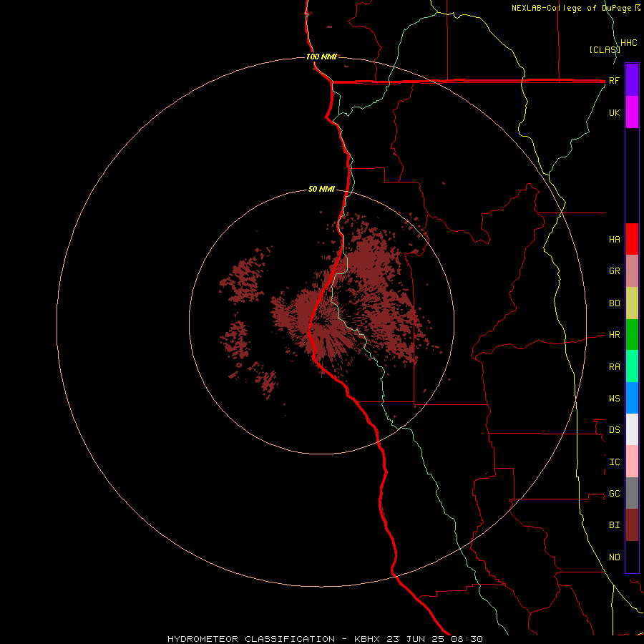Click the WS legend label
The image size is (644, 644).
click(614, 398)
